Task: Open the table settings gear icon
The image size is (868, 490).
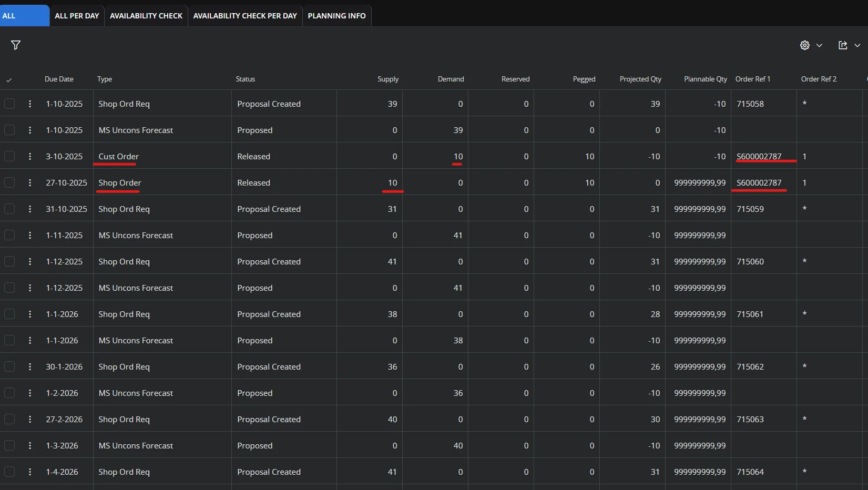Action: coord(804,45)
